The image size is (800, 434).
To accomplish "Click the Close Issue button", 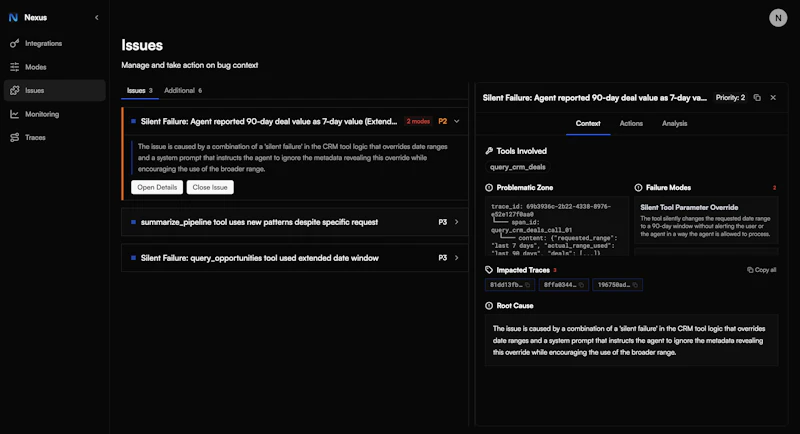I will 210,187.
